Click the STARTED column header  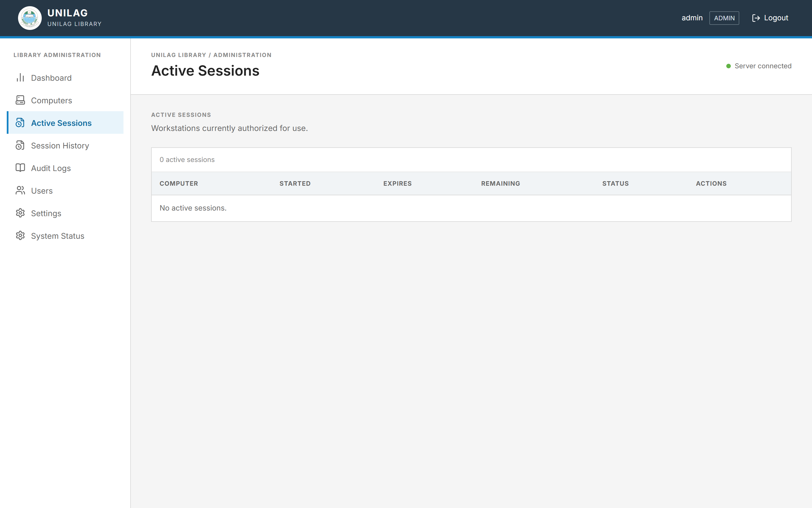click(295, 183)
